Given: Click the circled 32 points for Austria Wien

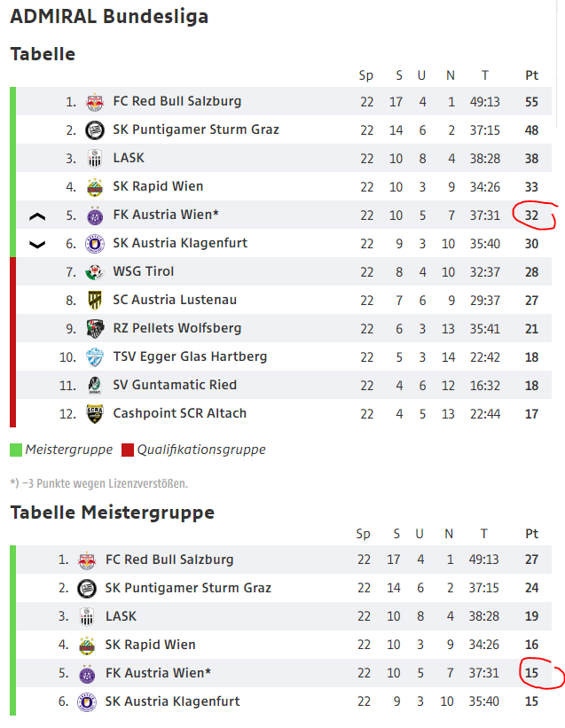Looking at the screenshot, I should tap(531, 215).
